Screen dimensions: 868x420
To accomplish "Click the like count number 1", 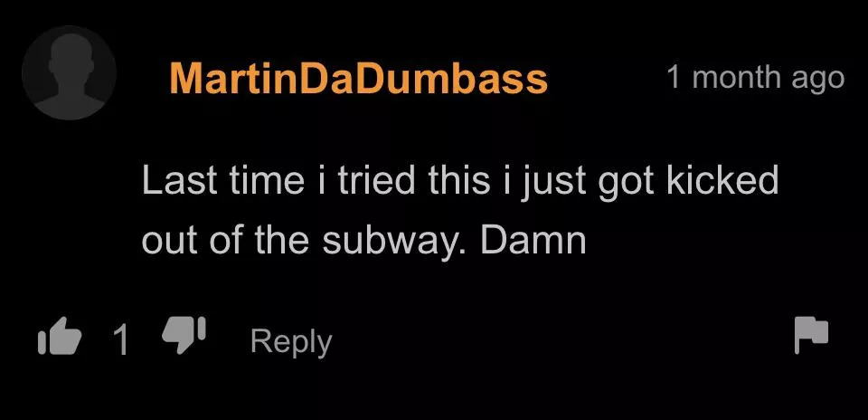I will click(x=120, y=339).
